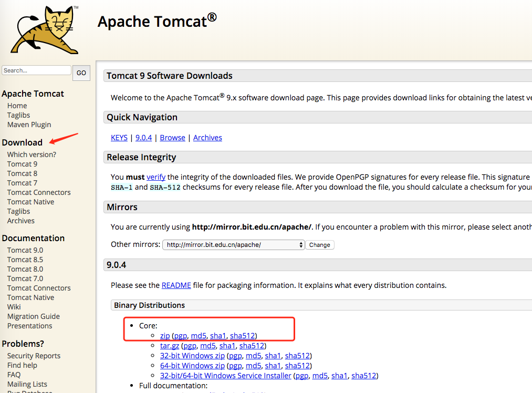532x393 pixels.
Task: Open the Wiki link
Action: click(x=14, y=307)
